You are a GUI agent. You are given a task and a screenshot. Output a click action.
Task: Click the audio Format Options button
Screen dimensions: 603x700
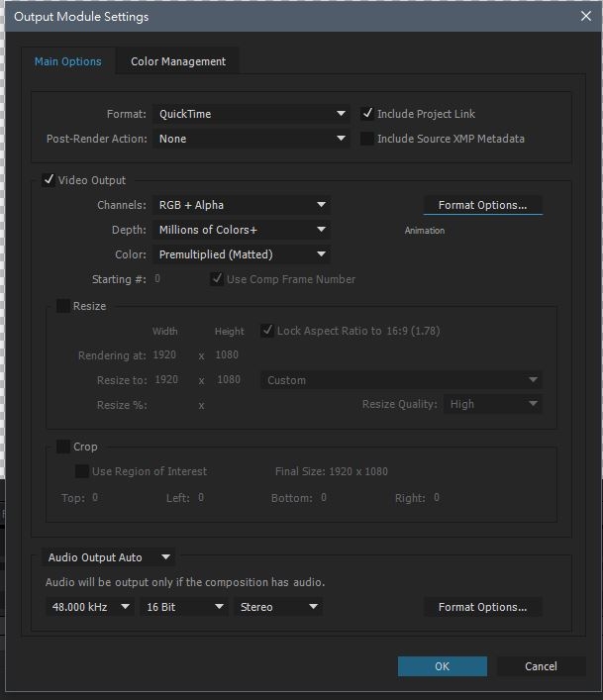(482, 607)
